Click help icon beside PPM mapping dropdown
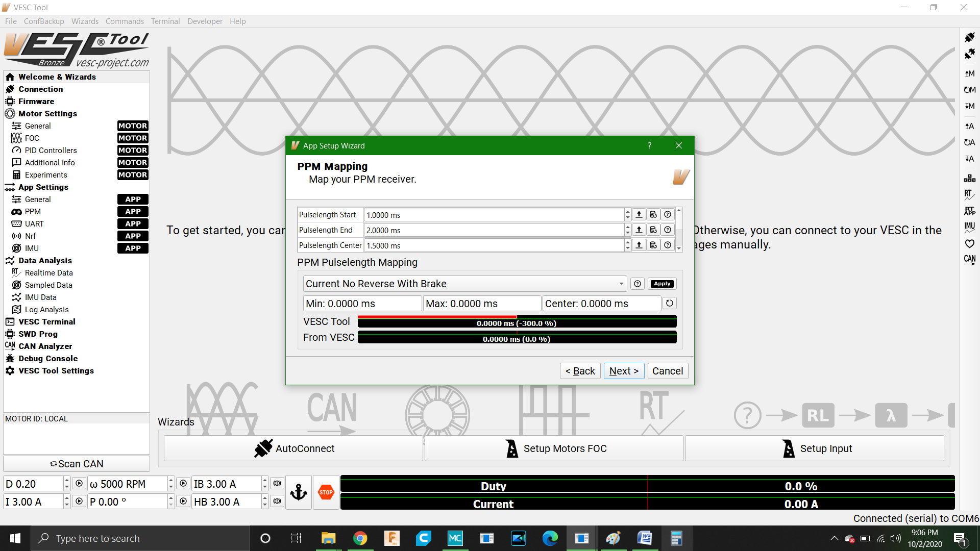This screenshot has height=551, width=980. point(638,284)
